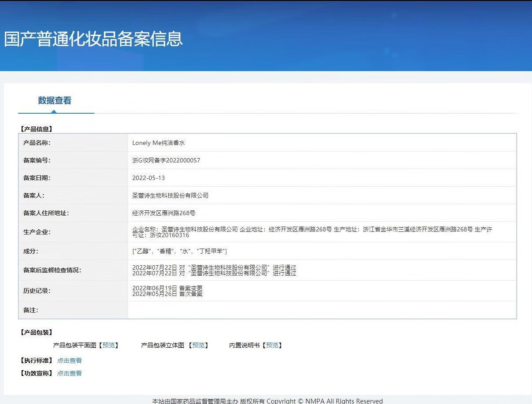Click the 2022年06月19日 备案变更 history entry
Image resolution: width=532 pixels, height=404 pixels.
click(x=168, y=288)
